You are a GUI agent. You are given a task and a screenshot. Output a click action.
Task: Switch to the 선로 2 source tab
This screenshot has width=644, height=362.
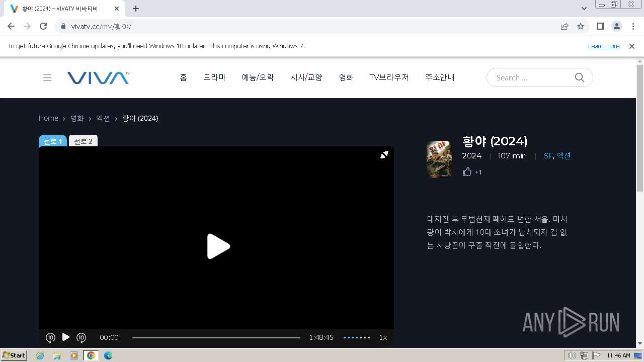(x=83, y=141)
